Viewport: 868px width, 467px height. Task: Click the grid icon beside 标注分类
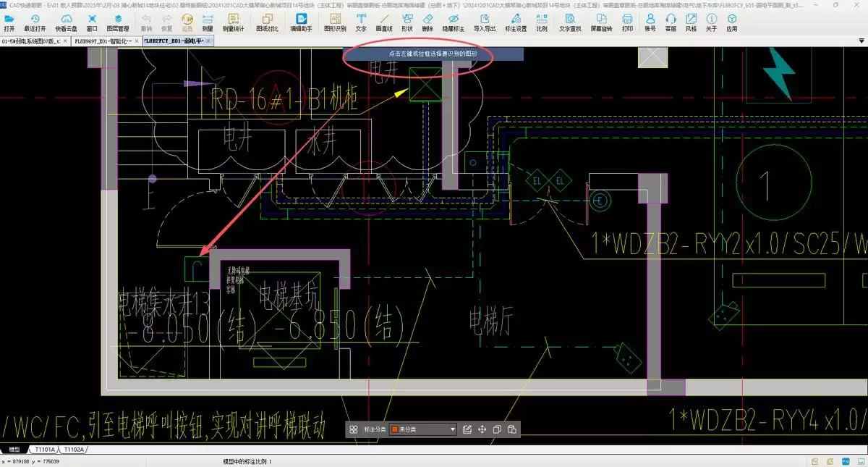(x=354, y=429)
